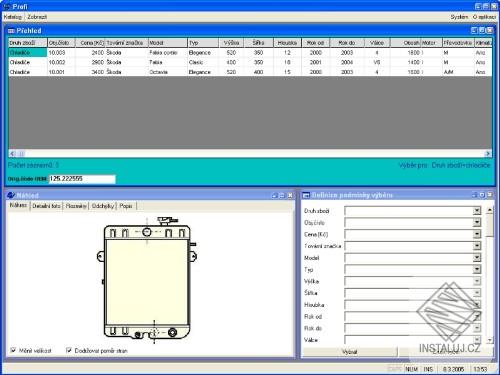This screenshot has width=500, height=375.
Task: Switch to the Detailní foto tab
Action: point(46,206)
